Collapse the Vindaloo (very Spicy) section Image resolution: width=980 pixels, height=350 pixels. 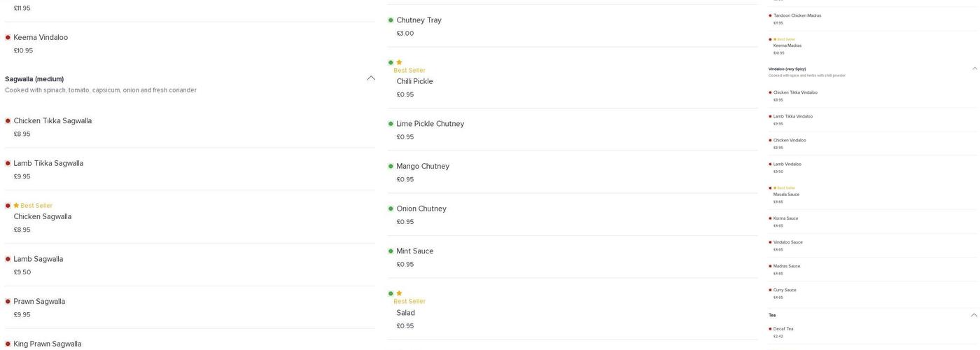click(x=974, y=69)
